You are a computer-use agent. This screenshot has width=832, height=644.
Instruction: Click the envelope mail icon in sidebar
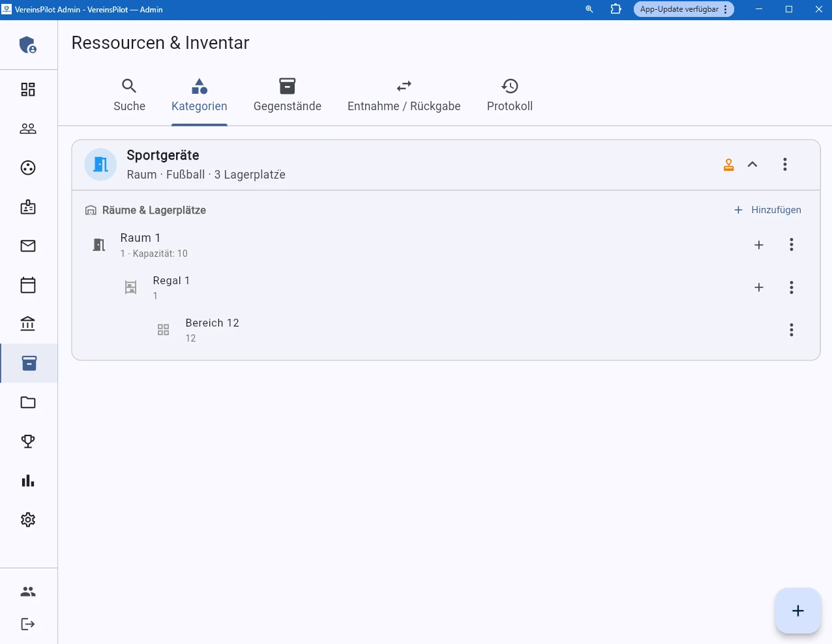tap(28, 246)
